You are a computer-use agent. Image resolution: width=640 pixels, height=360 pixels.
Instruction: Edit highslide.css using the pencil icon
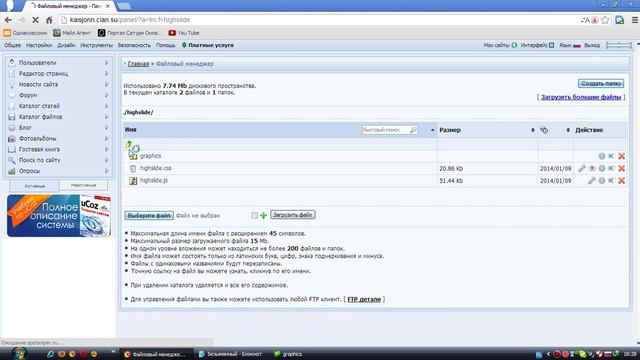tap(582, 168)
